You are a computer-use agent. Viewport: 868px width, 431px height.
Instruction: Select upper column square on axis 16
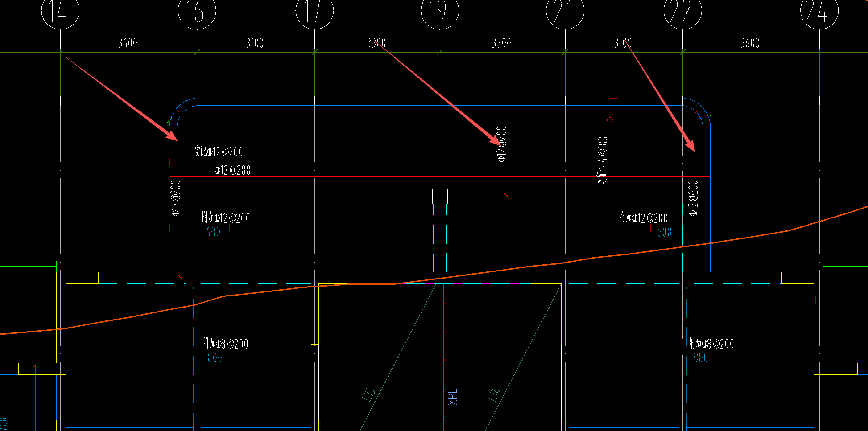(193, 196)
